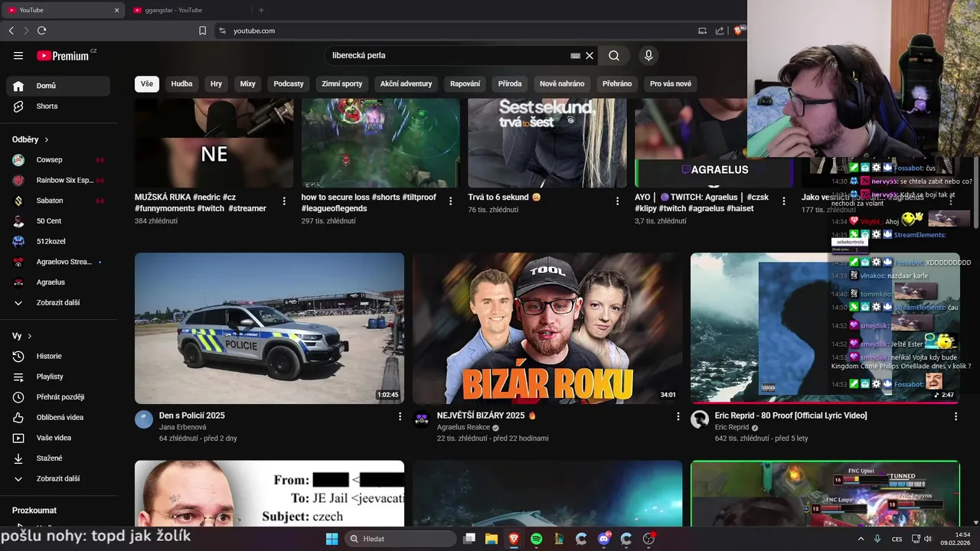Play the Den s Policií 2025 thumbnail
980x551 pixels.
click(269, 328)
